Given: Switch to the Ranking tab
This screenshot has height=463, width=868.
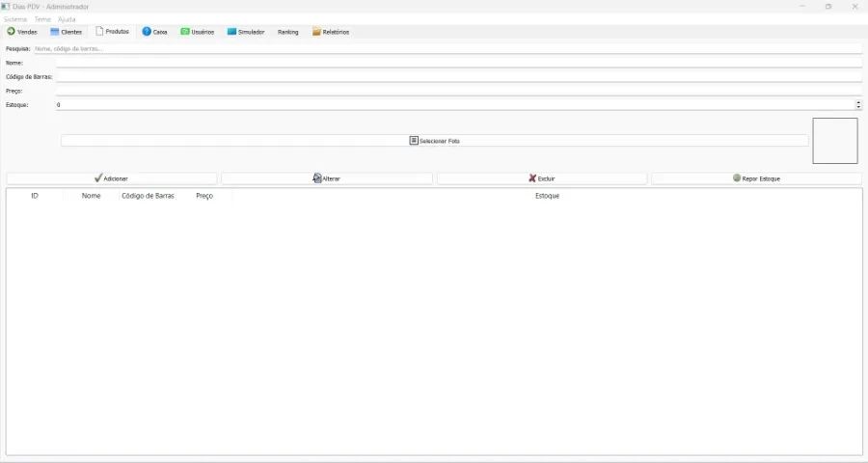Looking at the screenshot, I should [x=287, y=32].
